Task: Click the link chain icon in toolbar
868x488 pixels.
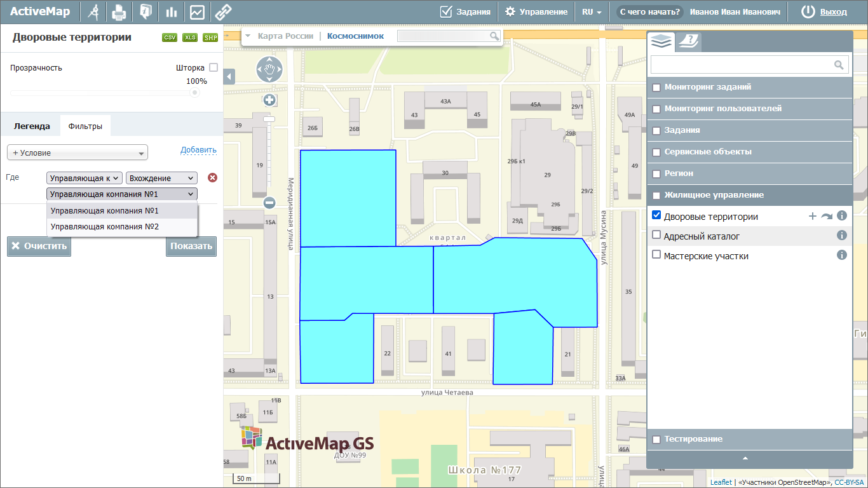Action: pos(223,11)
